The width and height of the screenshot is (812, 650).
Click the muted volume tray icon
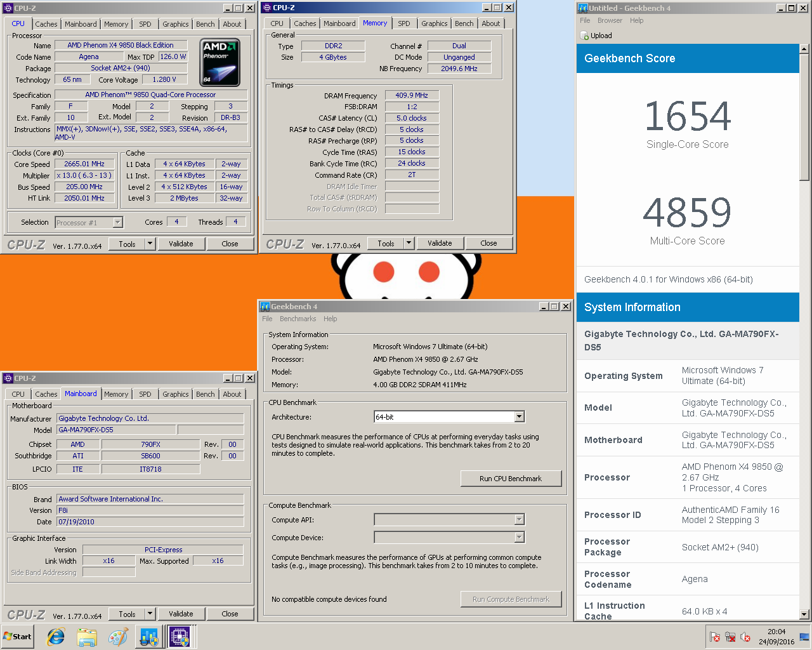745,637
